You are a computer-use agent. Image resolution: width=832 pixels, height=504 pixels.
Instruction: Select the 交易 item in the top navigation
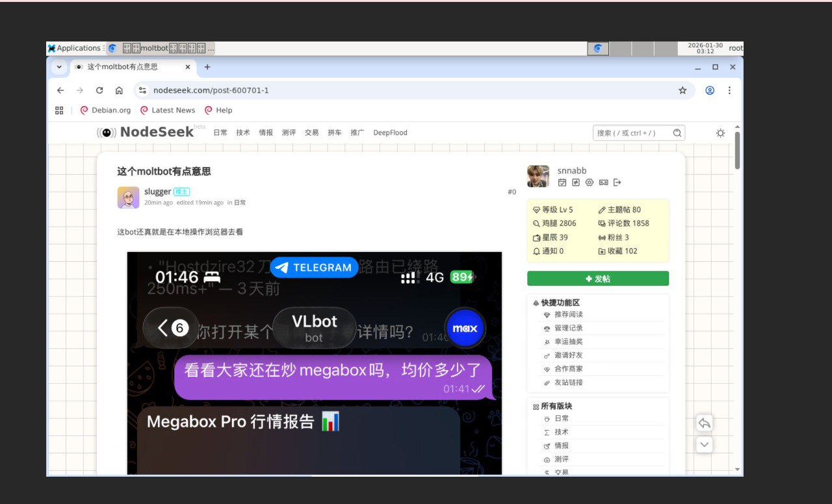[311, 132]
